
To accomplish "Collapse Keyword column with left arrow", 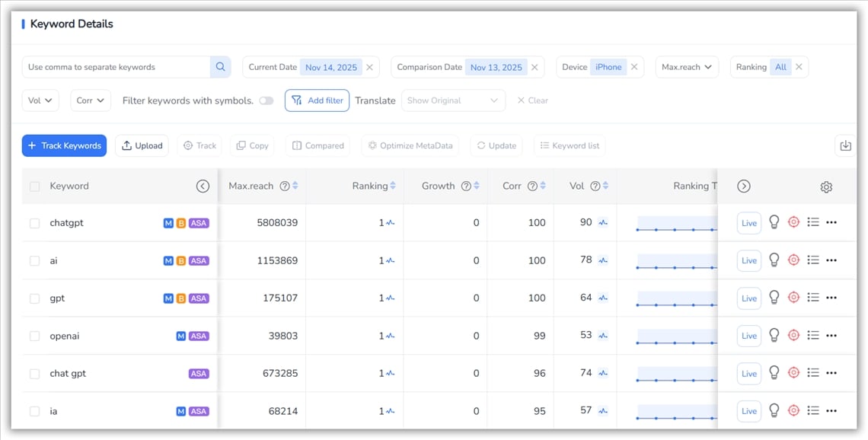I will pos(203,187).
